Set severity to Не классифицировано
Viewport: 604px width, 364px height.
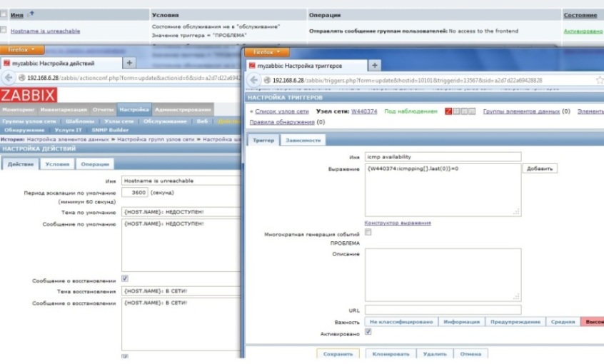[401, 322]
